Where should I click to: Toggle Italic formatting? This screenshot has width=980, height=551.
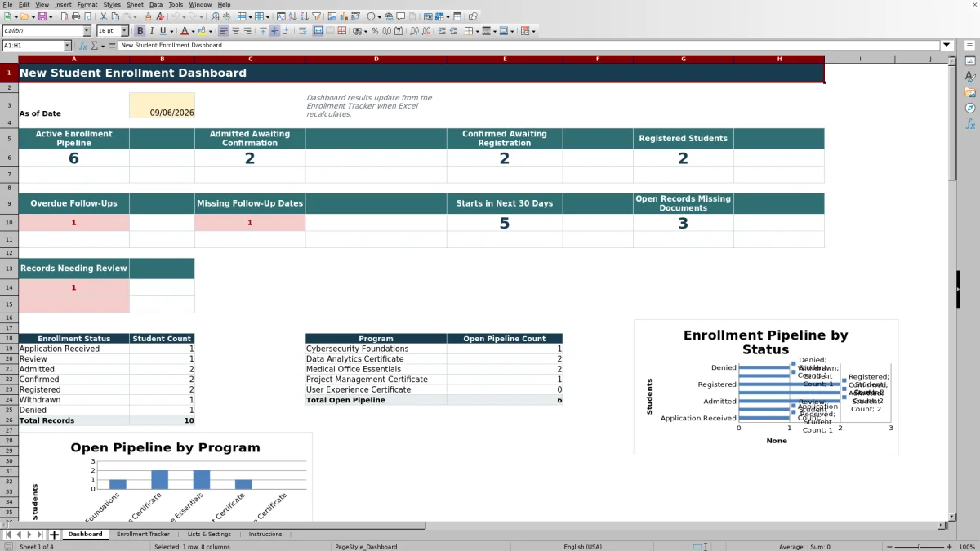[x=151, y=31]
